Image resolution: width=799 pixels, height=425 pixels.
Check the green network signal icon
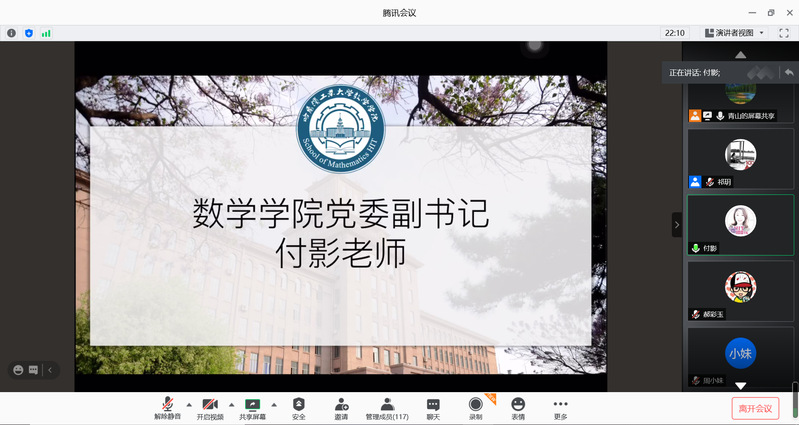46,33
